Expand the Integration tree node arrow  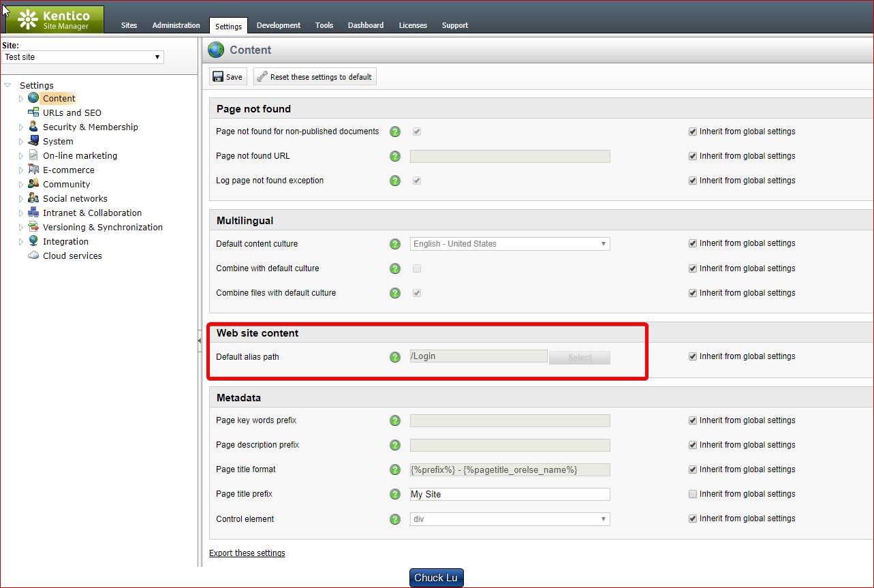click(x=20, y=242)
